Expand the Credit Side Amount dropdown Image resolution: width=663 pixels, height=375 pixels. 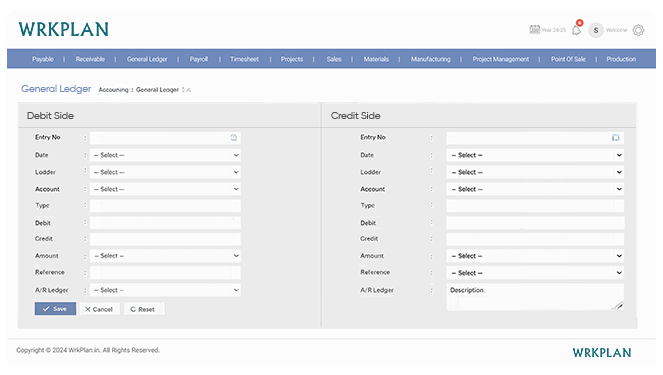tap(535, 256)
